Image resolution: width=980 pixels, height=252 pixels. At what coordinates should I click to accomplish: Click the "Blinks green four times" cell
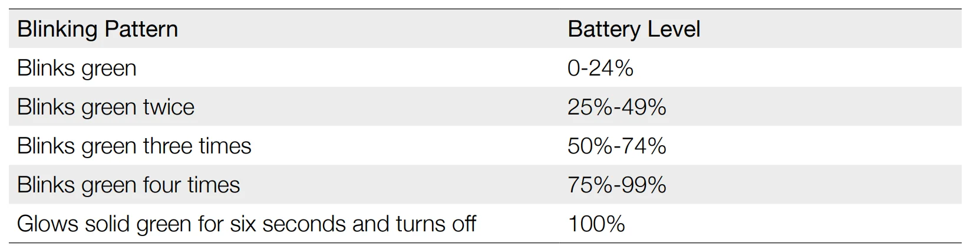click(128, 185)
